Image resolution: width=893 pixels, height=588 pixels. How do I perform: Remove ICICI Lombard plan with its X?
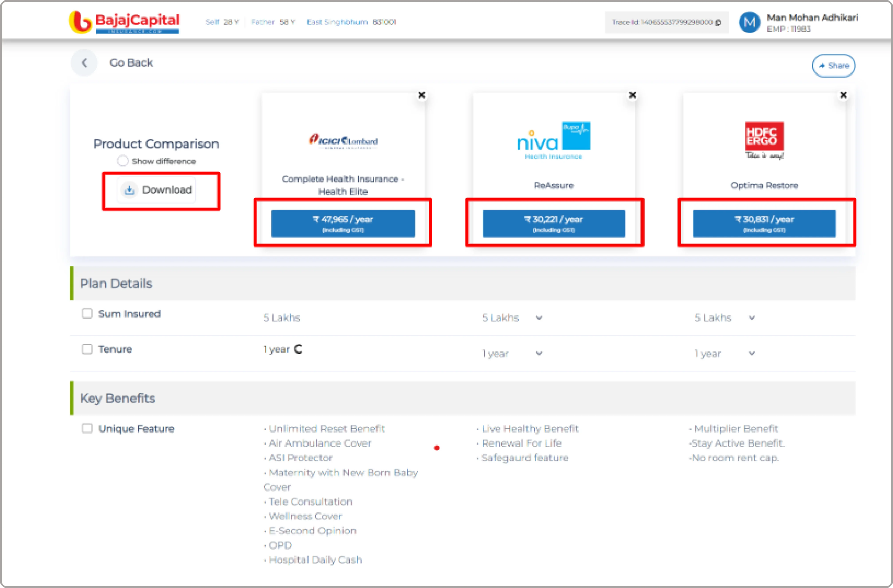pos(422,95)
